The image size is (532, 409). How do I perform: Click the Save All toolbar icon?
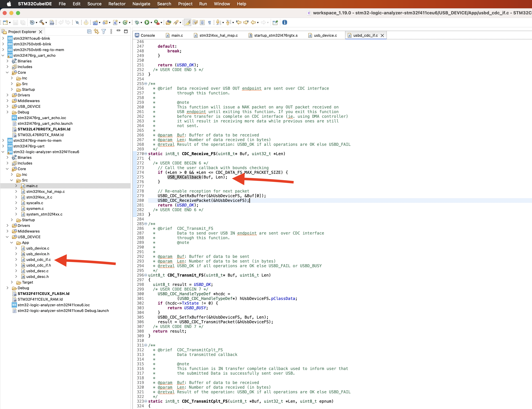point(23,22)
